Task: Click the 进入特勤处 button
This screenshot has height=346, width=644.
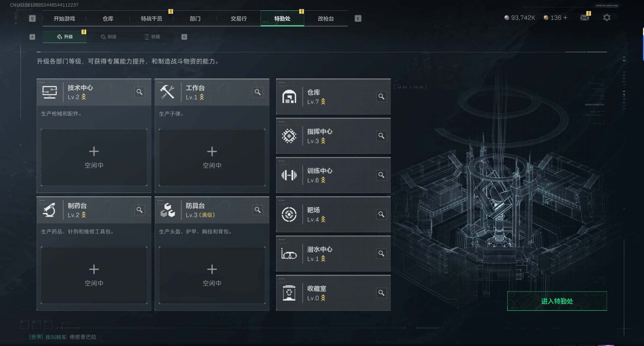Action: (x=557, y=301)
